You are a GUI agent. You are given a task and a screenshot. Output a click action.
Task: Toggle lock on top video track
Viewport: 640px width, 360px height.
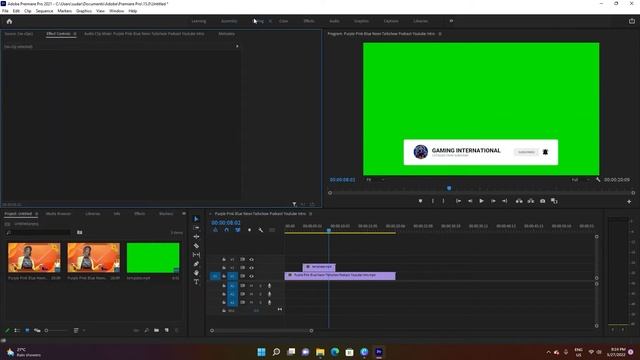pos(224,260)
